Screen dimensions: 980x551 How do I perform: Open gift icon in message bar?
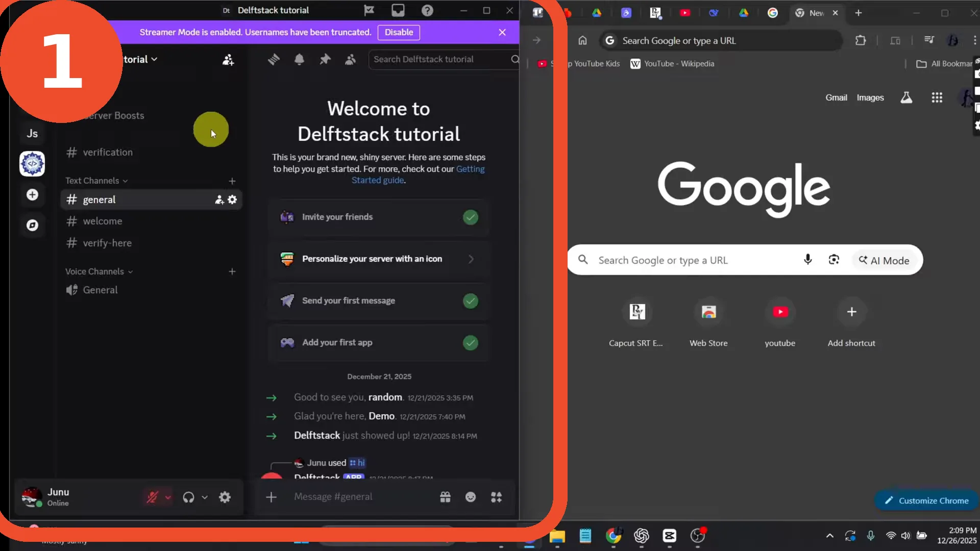click(445, 497)
